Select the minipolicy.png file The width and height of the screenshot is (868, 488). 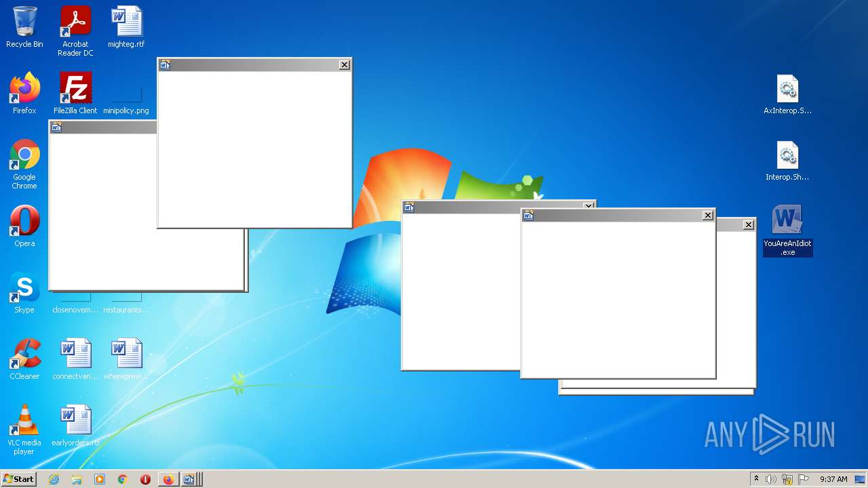(x=126, y=100)
